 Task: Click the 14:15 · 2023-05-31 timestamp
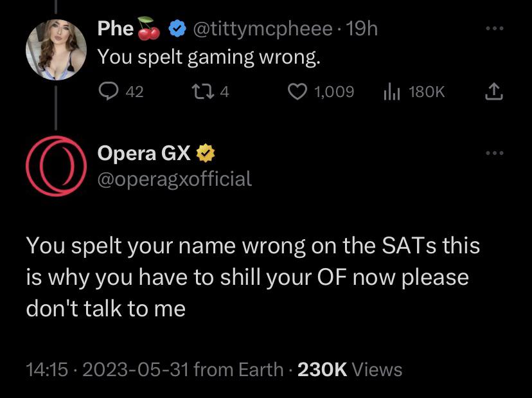click(107, 369)
